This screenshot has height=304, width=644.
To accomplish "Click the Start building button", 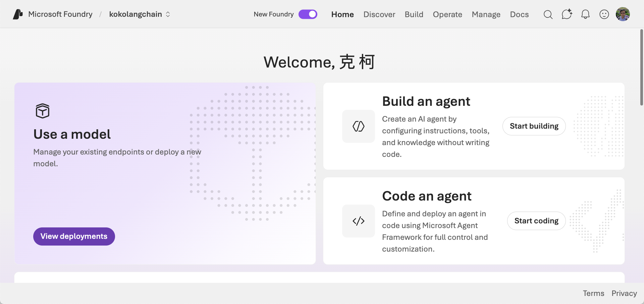I will click(534, 126).
